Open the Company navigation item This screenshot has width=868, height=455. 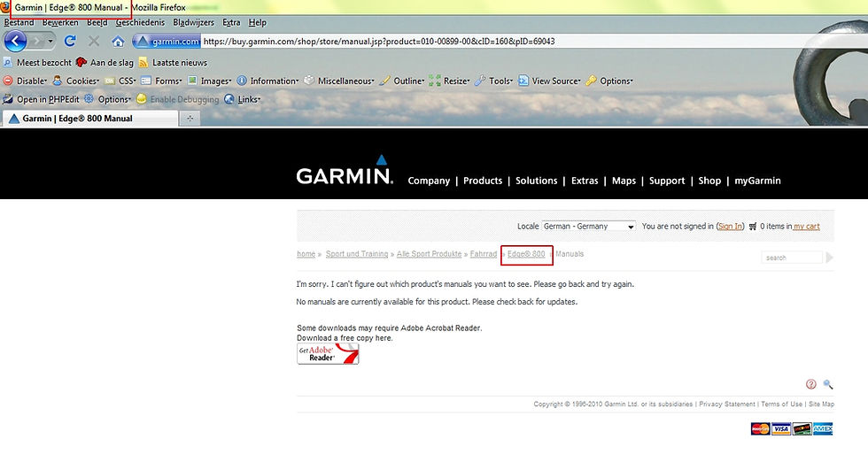click(x=429, y=181)
